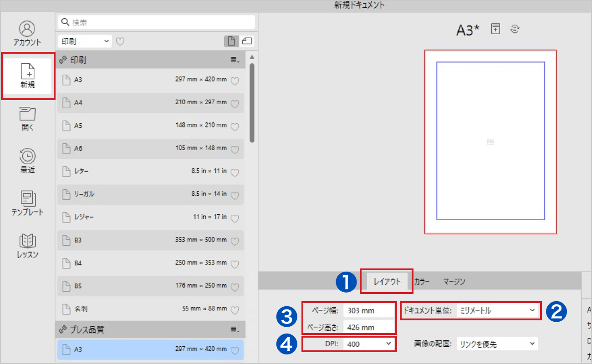
Task: Open the 最近 recent files section
Action: coord(28,161)
